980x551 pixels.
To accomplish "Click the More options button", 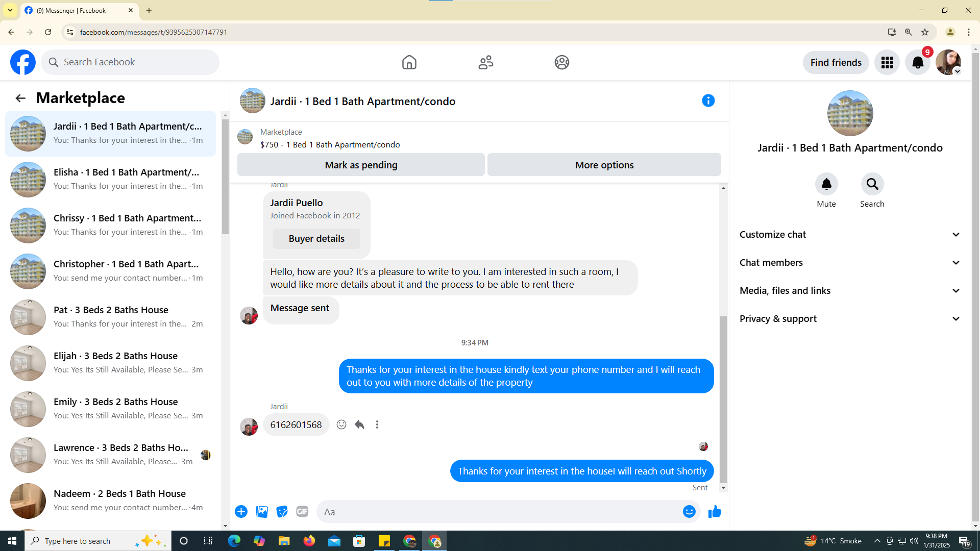I will point(604,165).
